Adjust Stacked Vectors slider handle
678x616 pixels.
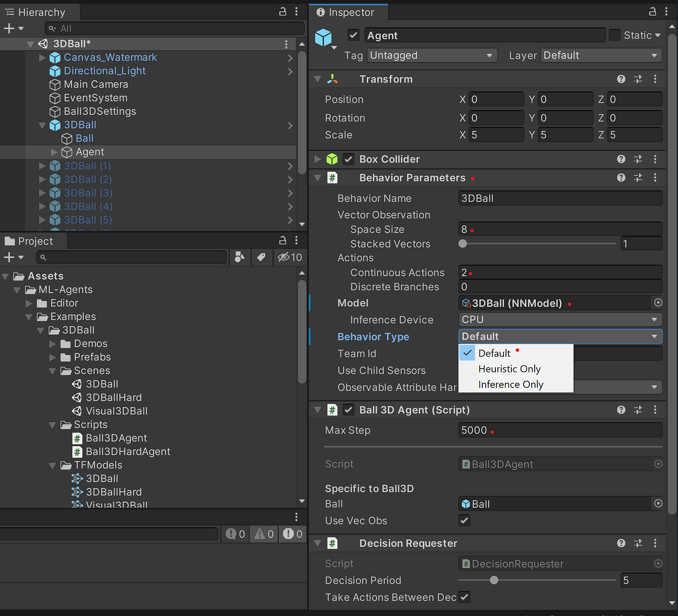pyautogui.click(x=462, y=243)
